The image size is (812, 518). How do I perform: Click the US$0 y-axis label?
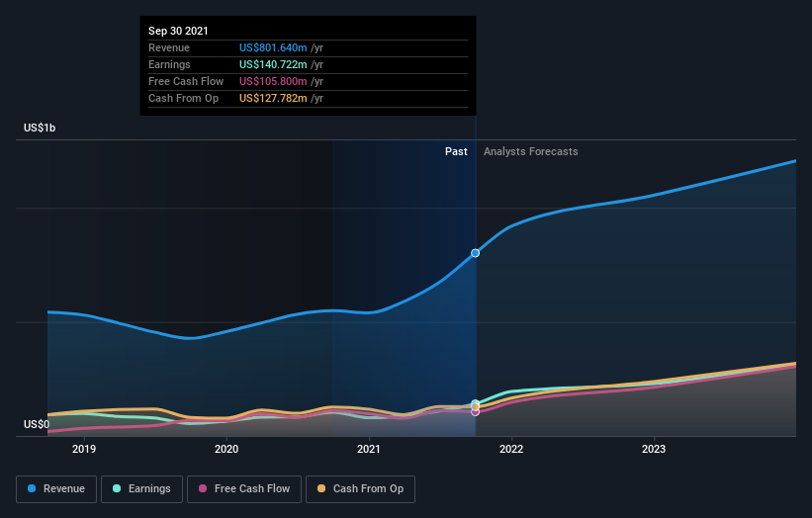37,424
